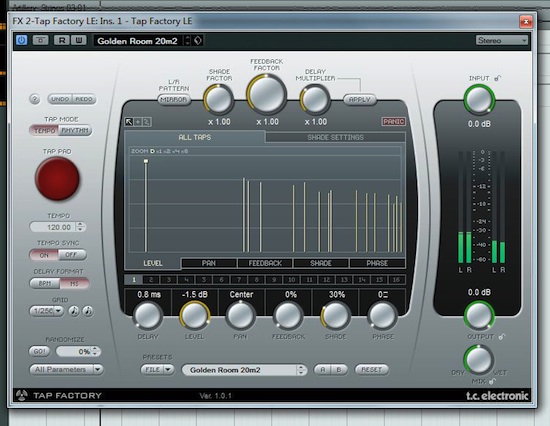Switch to the ALL TAPS tab
Viewport: 550px width, 426px height.
(195, 137)
